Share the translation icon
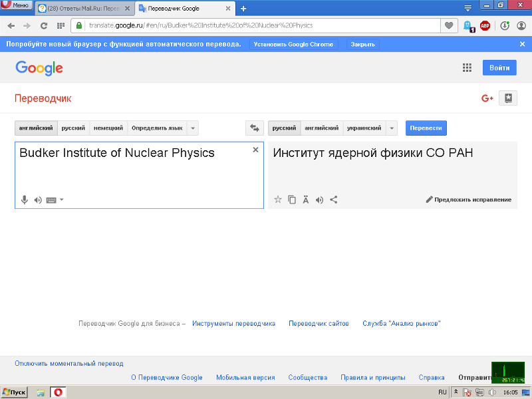This screenshot has width=532, height=399. pyautogui.click(x=334, y=199)
